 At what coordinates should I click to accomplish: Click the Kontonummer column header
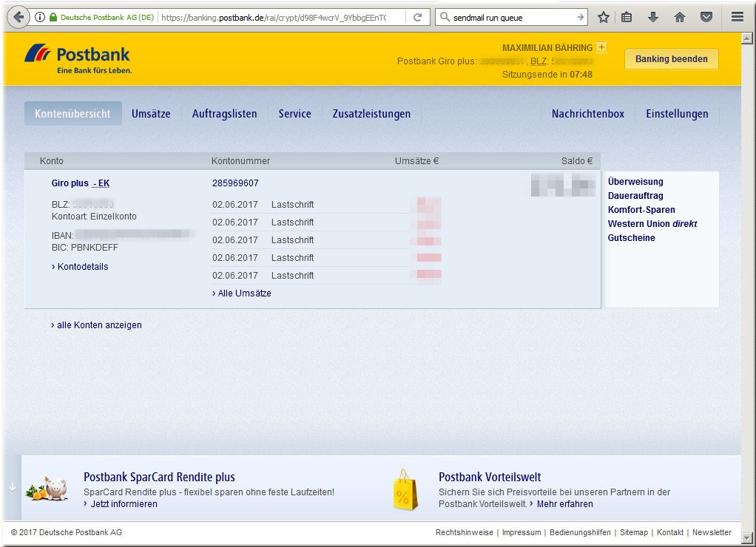[240, 161]
